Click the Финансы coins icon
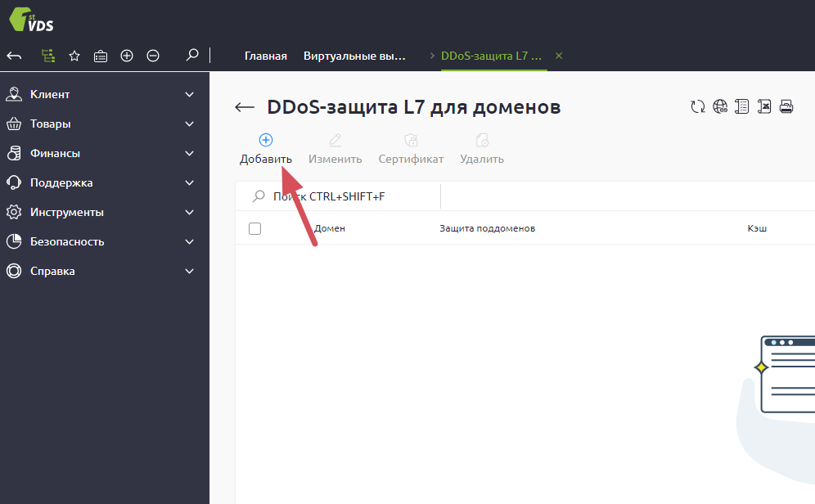The image size is (815, 504). [x=14, y=153]
